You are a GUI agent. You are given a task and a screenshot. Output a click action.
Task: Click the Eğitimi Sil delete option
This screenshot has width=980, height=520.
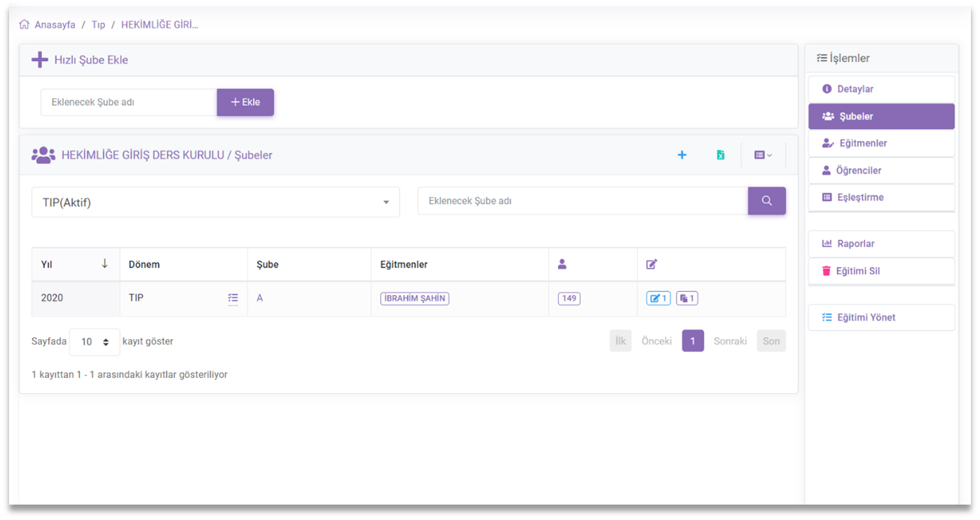click(857, 271)
